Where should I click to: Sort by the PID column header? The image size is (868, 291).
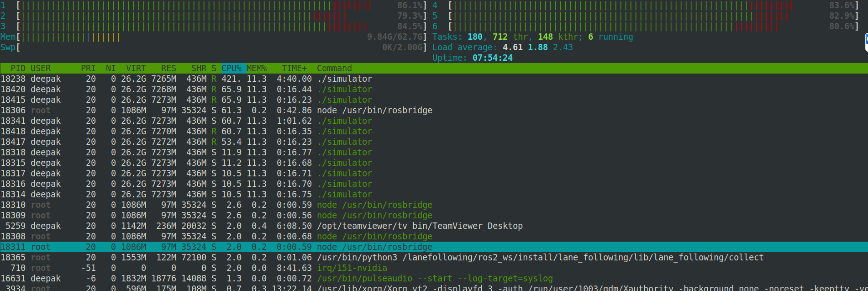[18, 69]
